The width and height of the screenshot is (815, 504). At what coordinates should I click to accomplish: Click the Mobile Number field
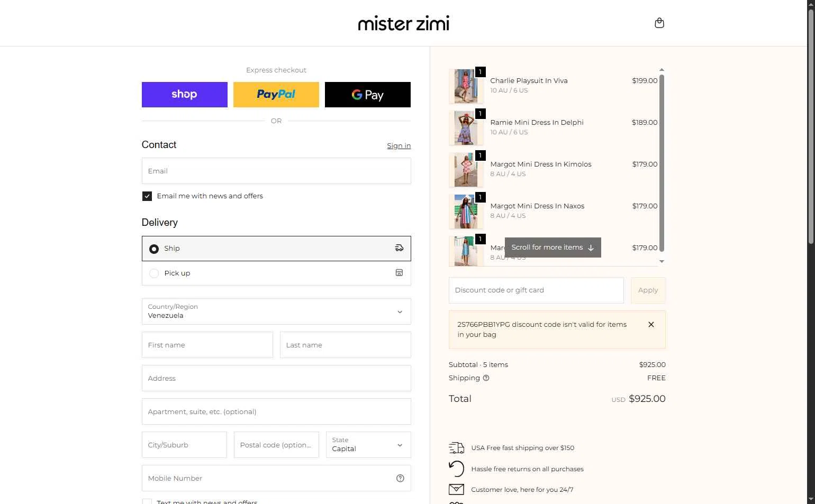pos(276,478)
